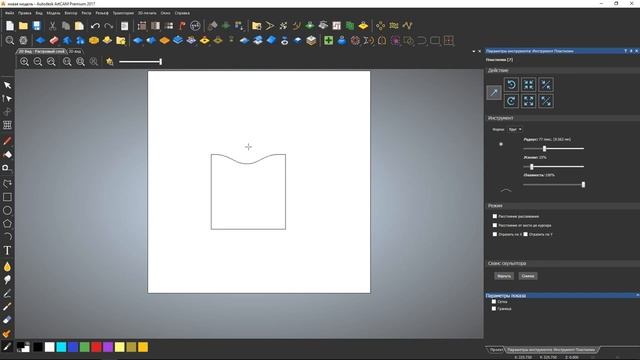Image resolution: width=640 pixels, height=360 pixels.
Task: Switch to the 3D Вид tab
Action: coord(75,51)
